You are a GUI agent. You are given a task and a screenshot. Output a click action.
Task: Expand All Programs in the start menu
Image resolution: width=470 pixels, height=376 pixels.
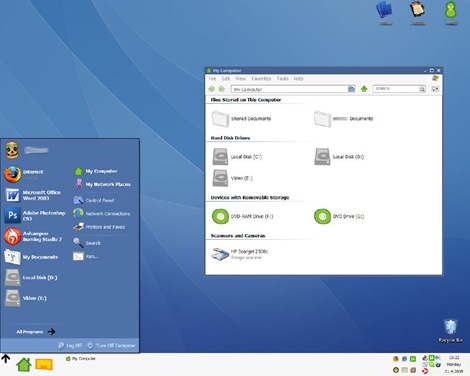pos(36,332)
